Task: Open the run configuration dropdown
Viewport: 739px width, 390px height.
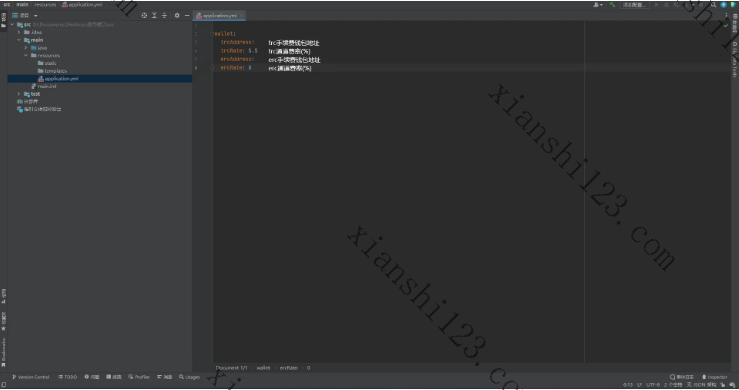Action: [x=634, y=5]
